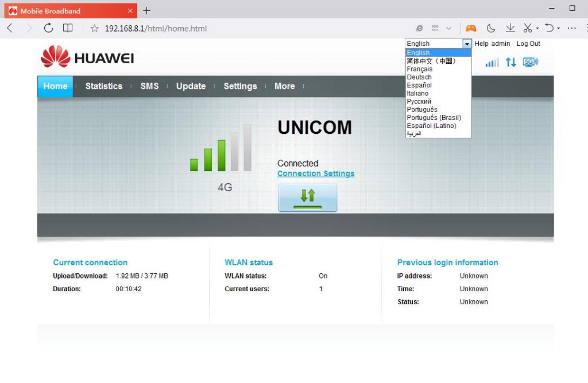Click the 5G Wi-Fi device status icon
This screenshot has width=588, height=383.
click(529, 61)
